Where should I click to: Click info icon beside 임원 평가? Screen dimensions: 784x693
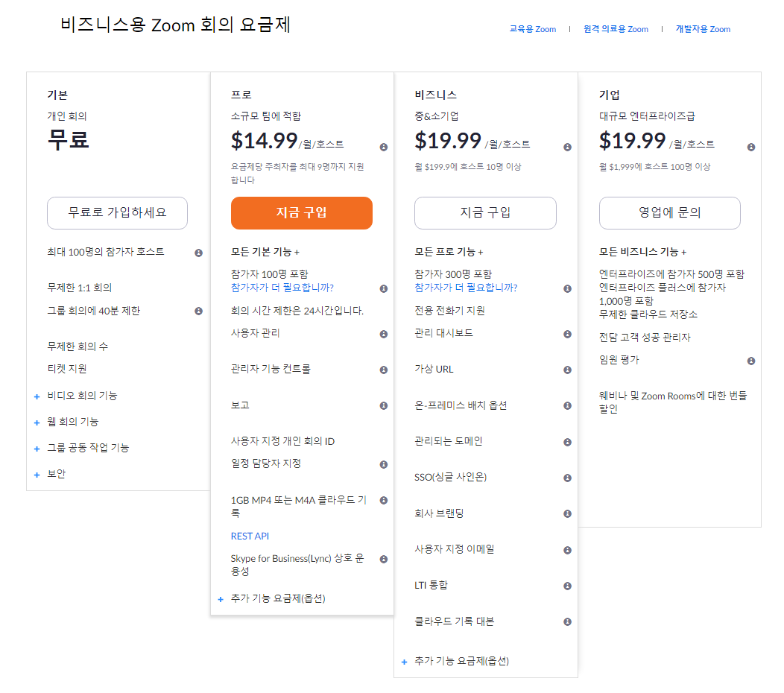coord(751,361)
